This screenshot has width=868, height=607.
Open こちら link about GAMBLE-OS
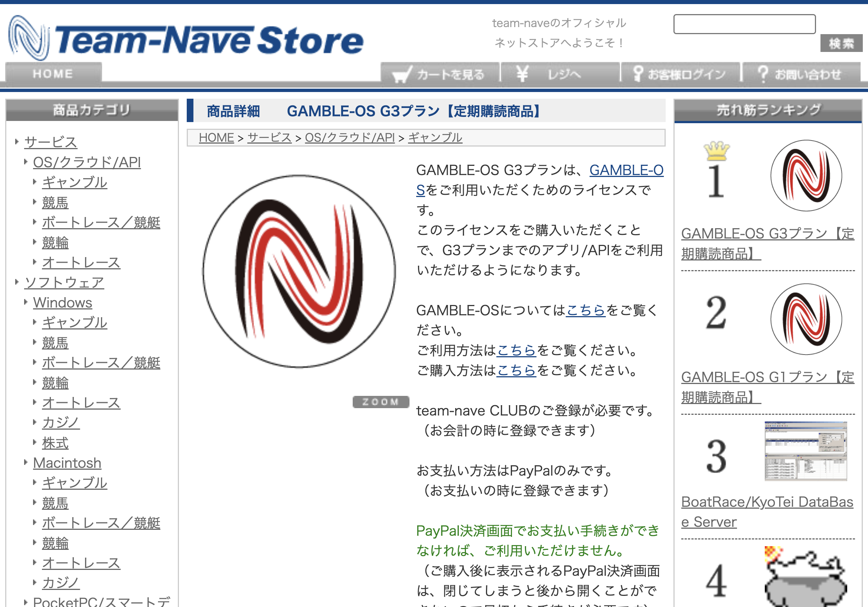point(585,310)
